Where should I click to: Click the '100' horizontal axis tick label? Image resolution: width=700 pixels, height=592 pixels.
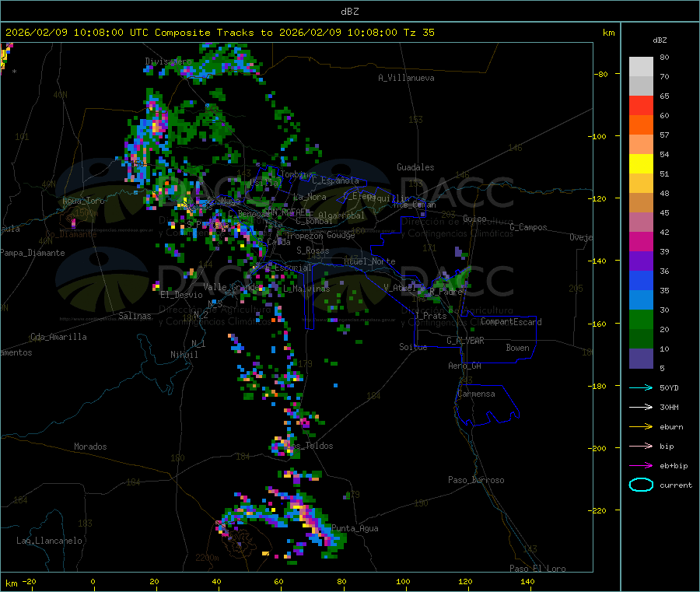[x=403, y=581]
